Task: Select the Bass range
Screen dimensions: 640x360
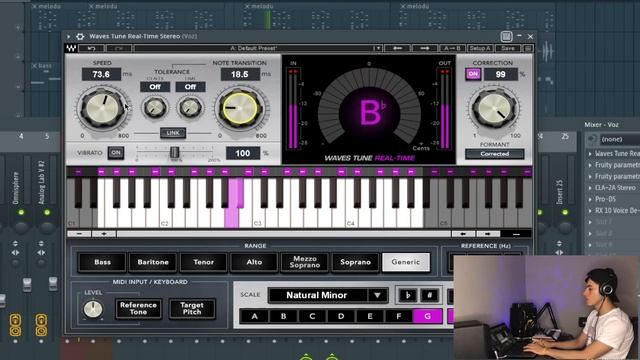Action: (102, 262)
